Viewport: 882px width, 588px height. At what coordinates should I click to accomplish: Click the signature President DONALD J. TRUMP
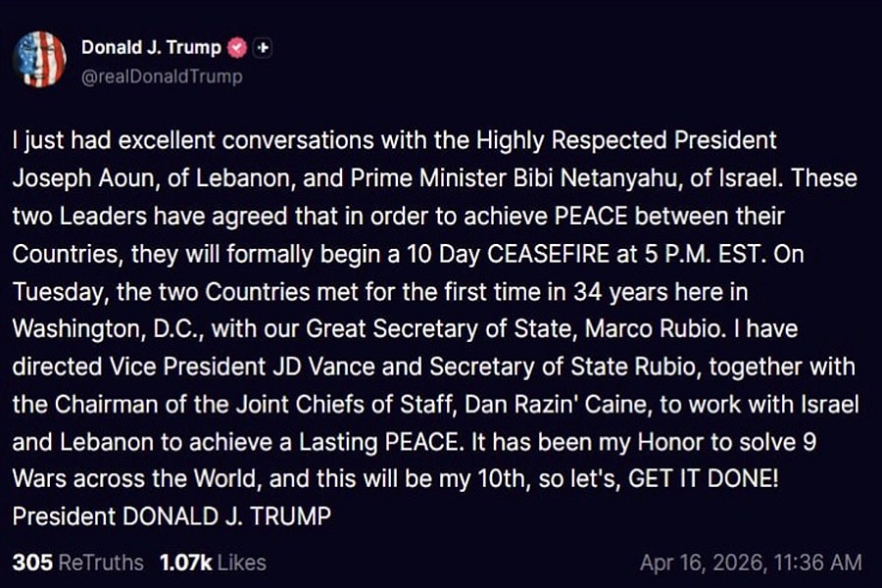[x=171, y=514]
